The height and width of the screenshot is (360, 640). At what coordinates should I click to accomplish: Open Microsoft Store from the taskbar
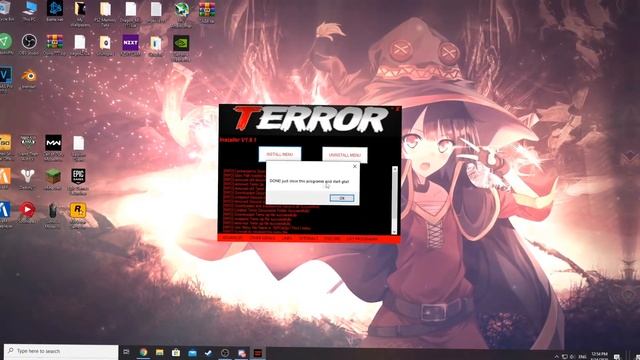click(x=176, y=352)
